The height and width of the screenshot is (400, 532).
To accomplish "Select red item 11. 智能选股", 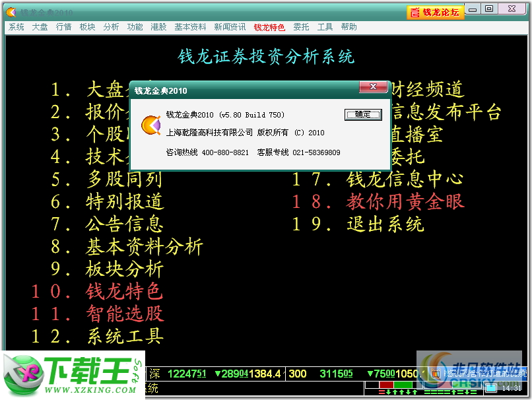I will point(98,314).
